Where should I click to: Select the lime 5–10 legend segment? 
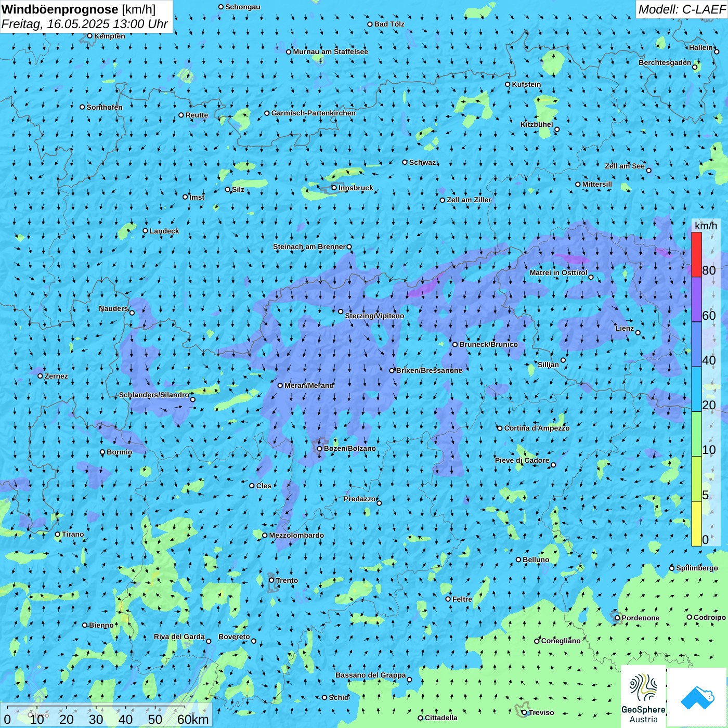[x=696, y=479]
